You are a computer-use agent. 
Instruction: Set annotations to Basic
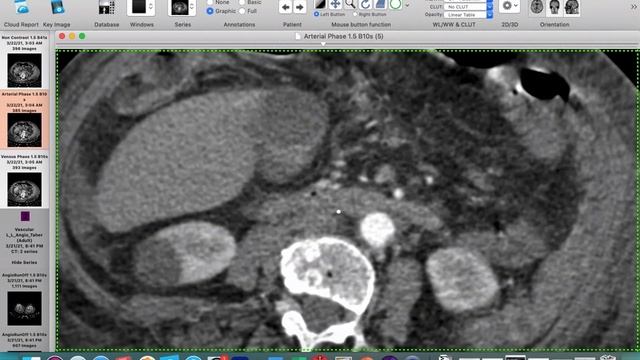[x=242, y=2]
